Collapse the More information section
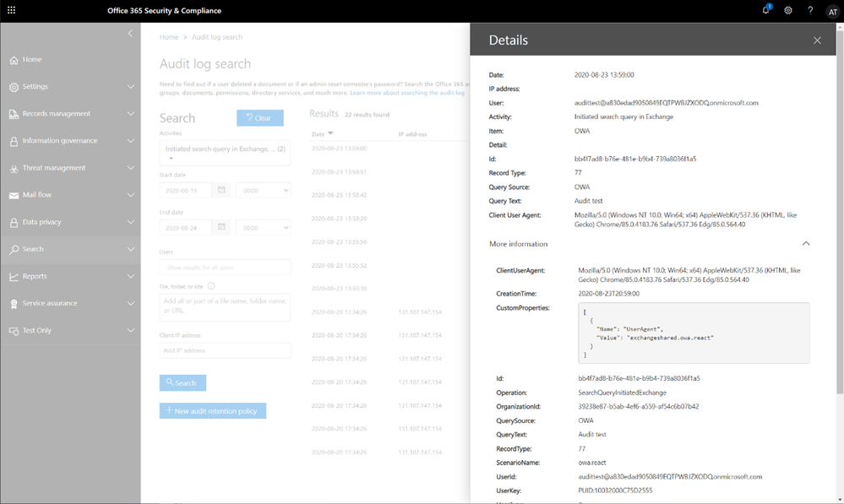The image size is (844, 504). tap(806, 244)
